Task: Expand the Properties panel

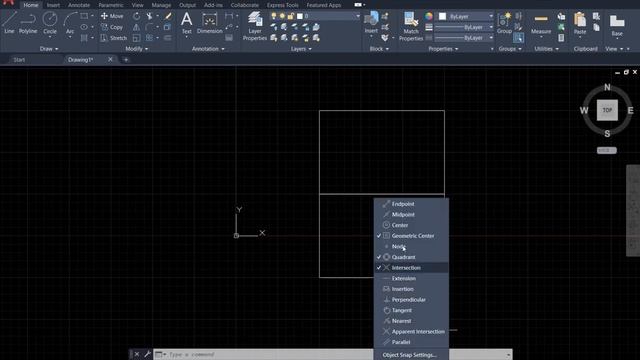Action: tap(443, 49)
